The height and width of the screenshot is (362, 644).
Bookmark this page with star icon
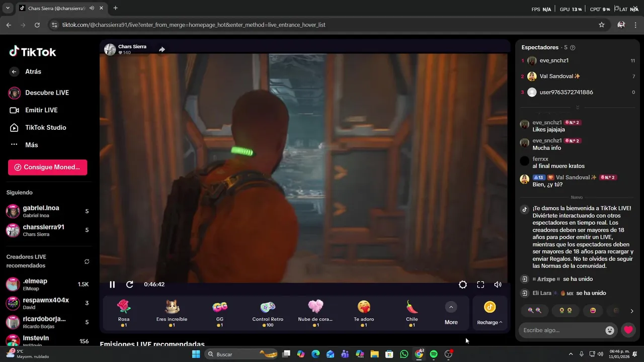click(x=602, y=25)
